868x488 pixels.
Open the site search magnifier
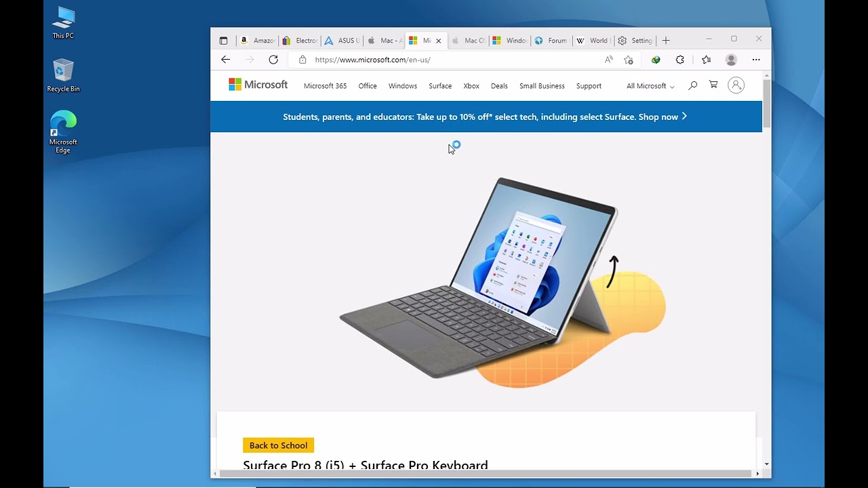click(x=692, y=85)
